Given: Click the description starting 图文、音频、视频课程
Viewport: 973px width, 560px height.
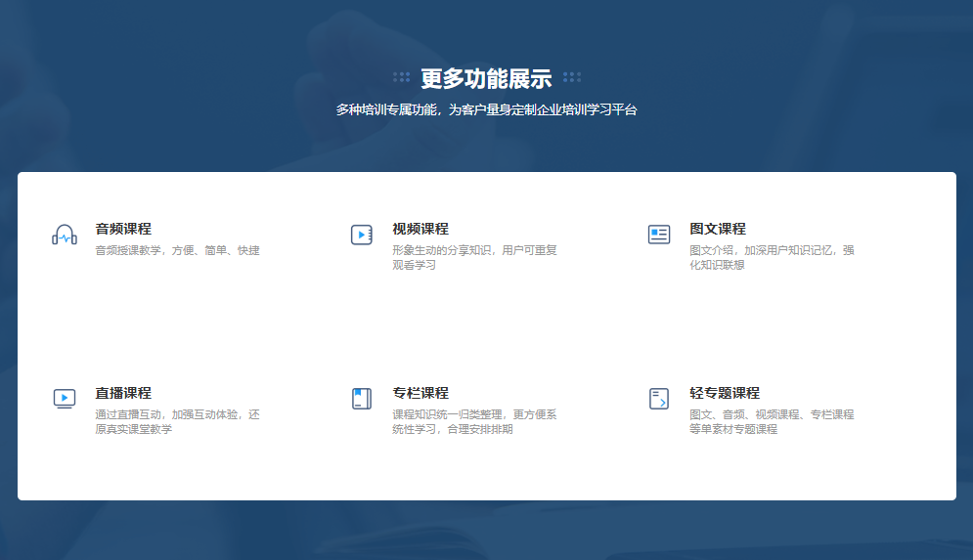Looking at the screenshot, I should (x=772, y=421).
